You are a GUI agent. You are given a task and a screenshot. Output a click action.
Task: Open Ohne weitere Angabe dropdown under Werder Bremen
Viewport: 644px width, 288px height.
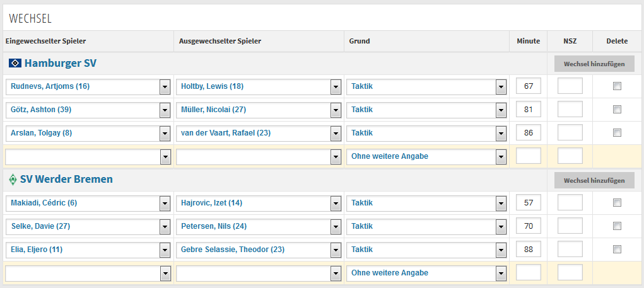[426, 273]
